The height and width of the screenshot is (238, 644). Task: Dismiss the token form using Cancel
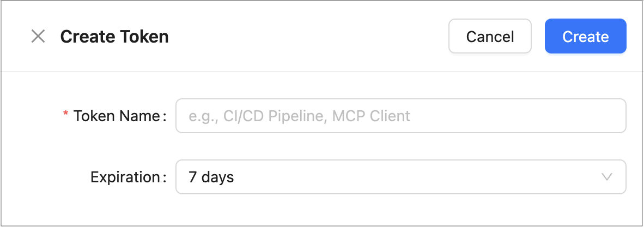(x=490, y=37)
